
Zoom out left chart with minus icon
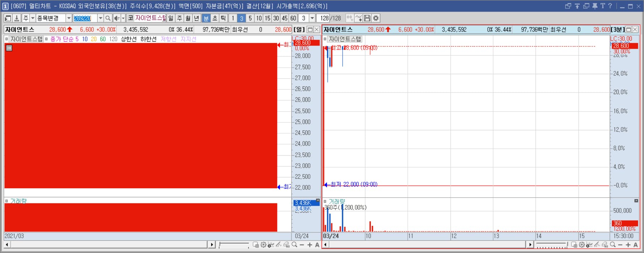point(302,245)
